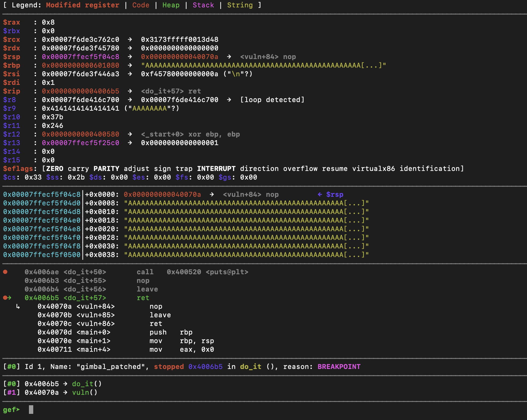The image size is (527, 420).
Task: Click the ZERO flag in eflags
Action: (55, 168)
